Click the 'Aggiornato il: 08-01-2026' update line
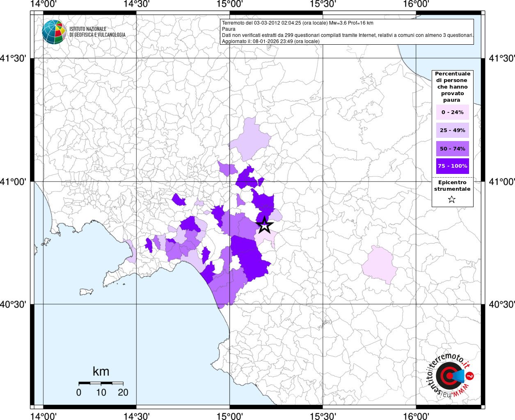Viewport: 515px width, 420px height. pyautogui.click(x=270, y=41)
